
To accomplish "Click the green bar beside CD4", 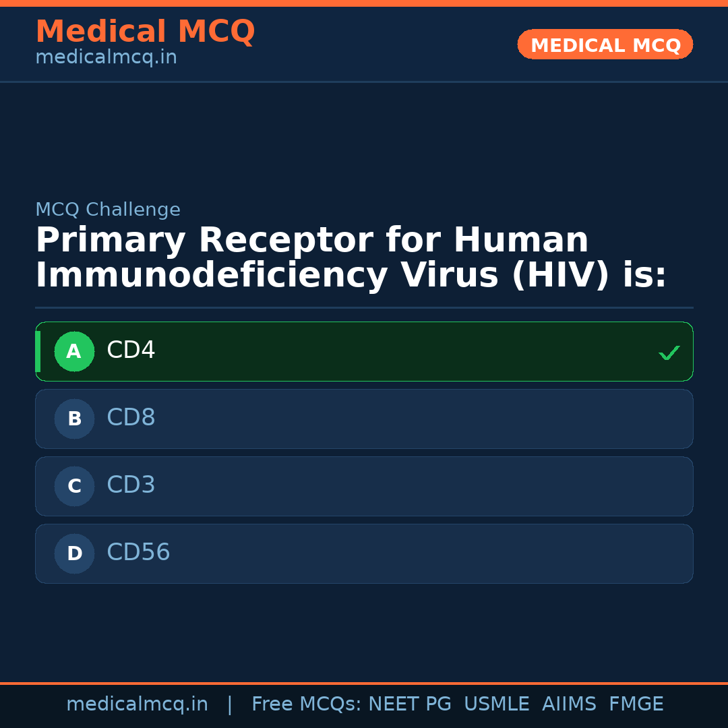I will point(38,351).
